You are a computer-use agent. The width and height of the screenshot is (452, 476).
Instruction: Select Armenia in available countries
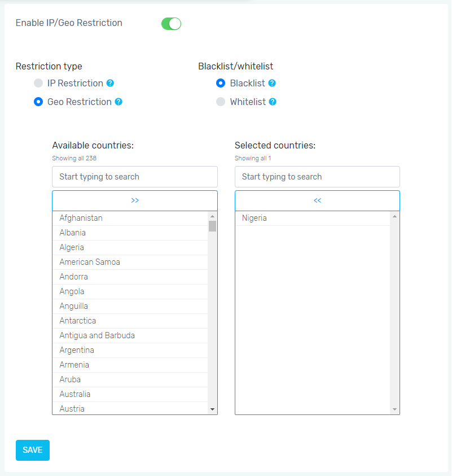[x=130, y=365]
